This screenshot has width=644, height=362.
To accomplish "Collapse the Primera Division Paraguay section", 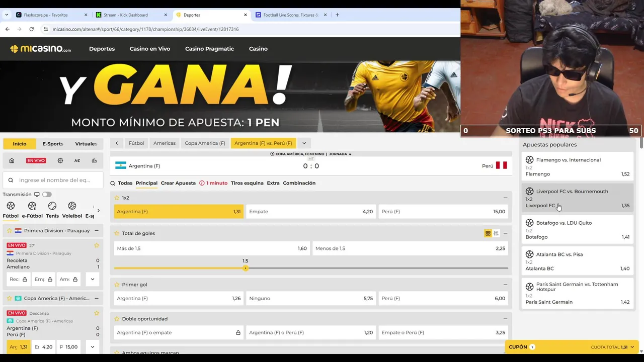I will click(x=97, y=231).
